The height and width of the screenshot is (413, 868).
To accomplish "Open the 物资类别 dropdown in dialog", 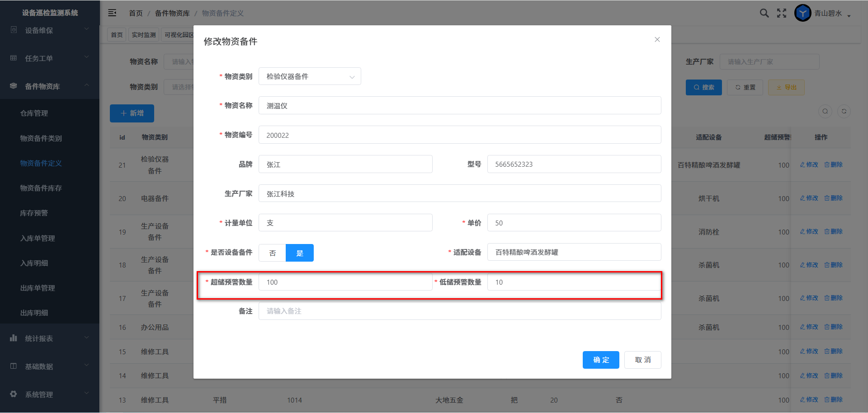I will (310, 76).
